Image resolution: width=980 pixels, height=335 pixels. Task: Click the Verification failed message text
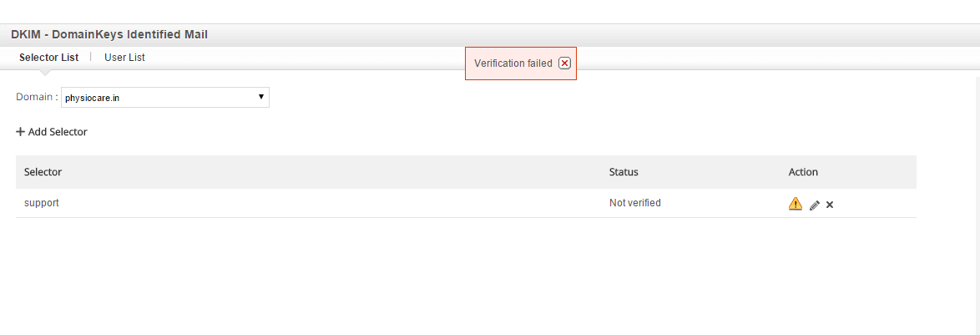tap(513, 63)
